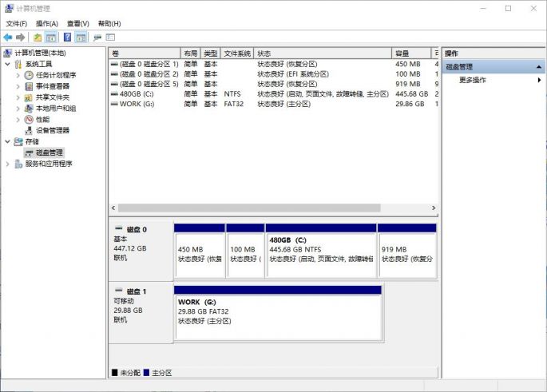Select Device Manager (设备管理器) in tree

(x=52, y=130)
